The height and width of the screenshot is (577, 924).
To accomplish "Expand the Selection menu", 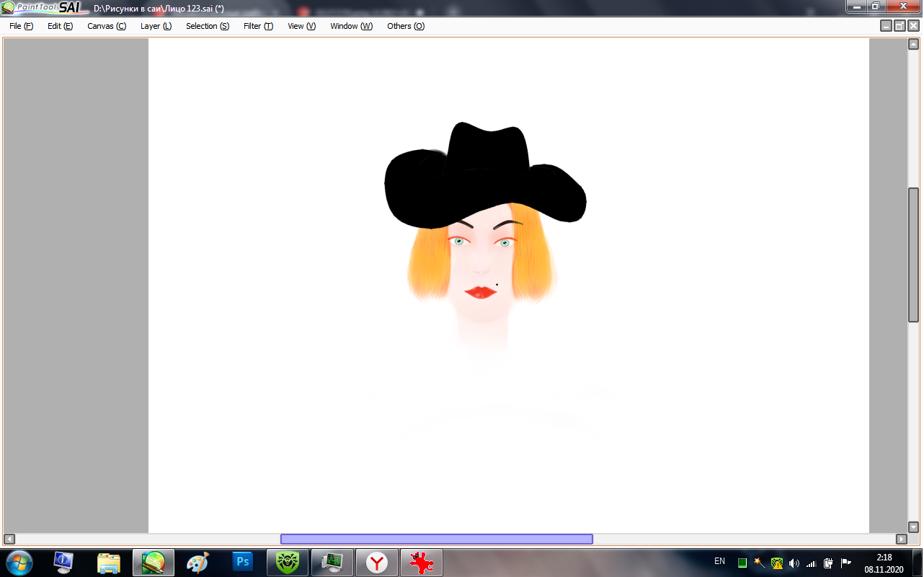I will (207, 26).
